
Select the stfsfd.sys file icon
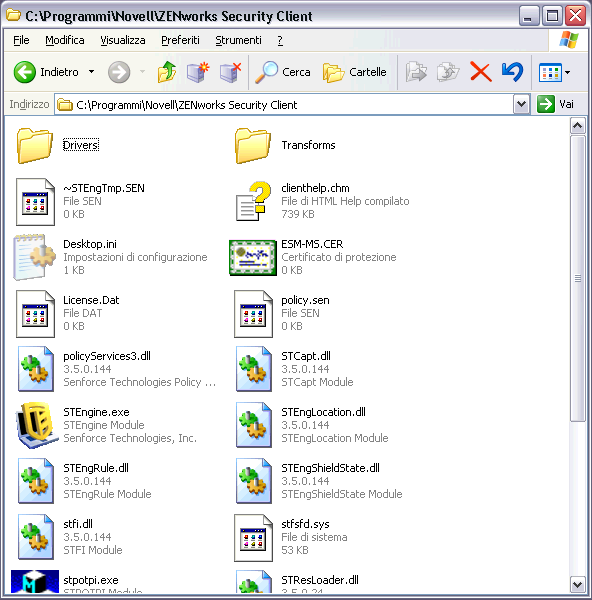point(253,538)
